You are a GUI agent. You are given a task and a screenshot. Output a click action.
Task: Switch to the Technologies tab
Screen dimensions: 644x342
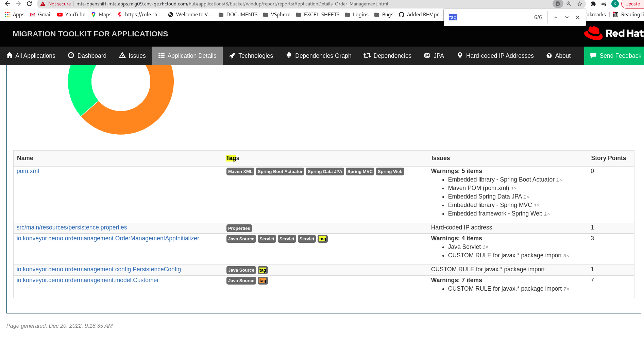(x=251, y=56)
